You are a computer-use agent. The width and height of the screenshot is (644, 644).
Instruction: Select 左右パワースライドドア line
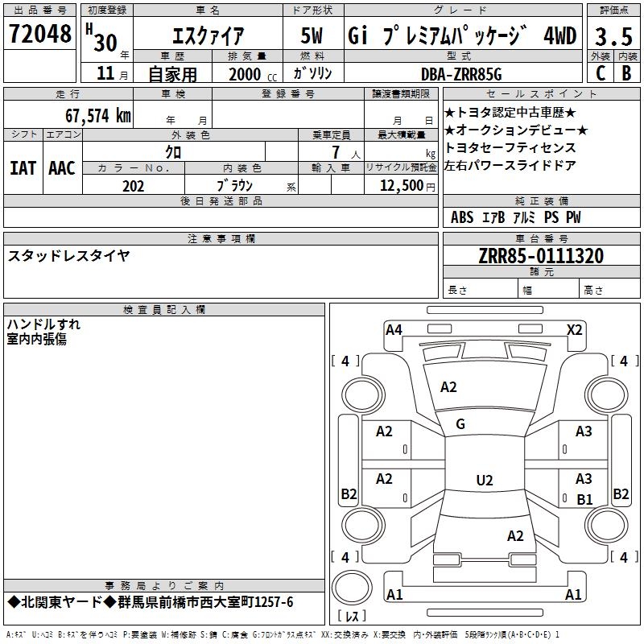(510, 165)
